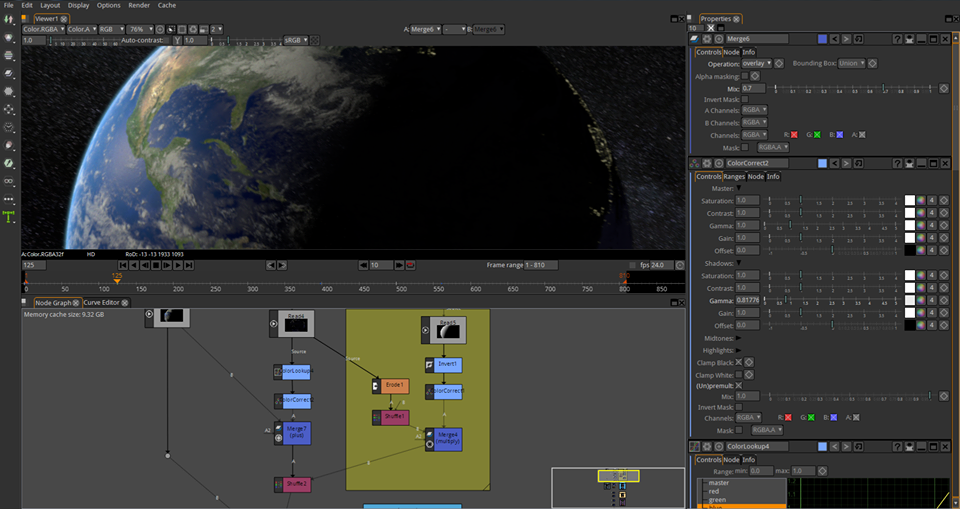Click the fps 24.0 input field
Viewport: 960px width, 509px height.
click(x=661, y=265)
